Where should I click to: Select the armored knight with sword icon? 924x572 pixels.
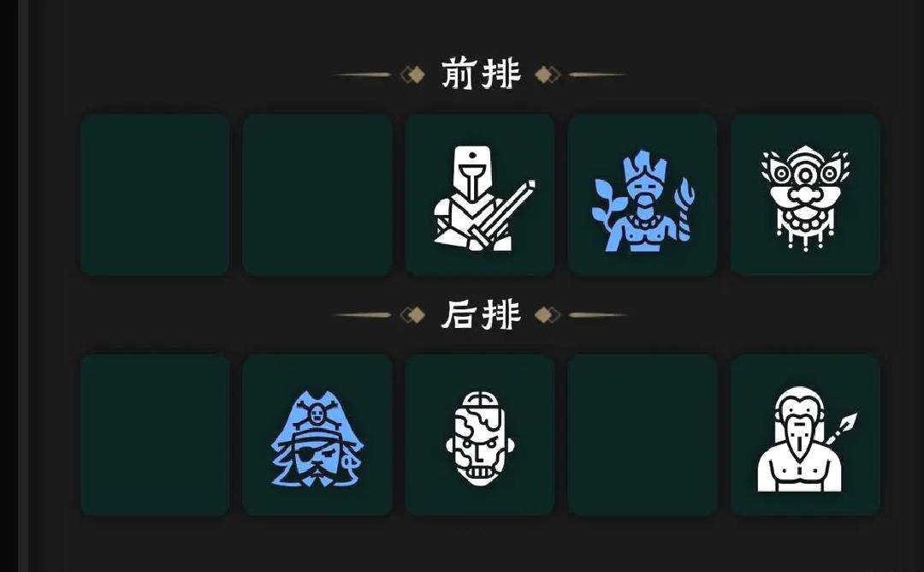[480, 194]
